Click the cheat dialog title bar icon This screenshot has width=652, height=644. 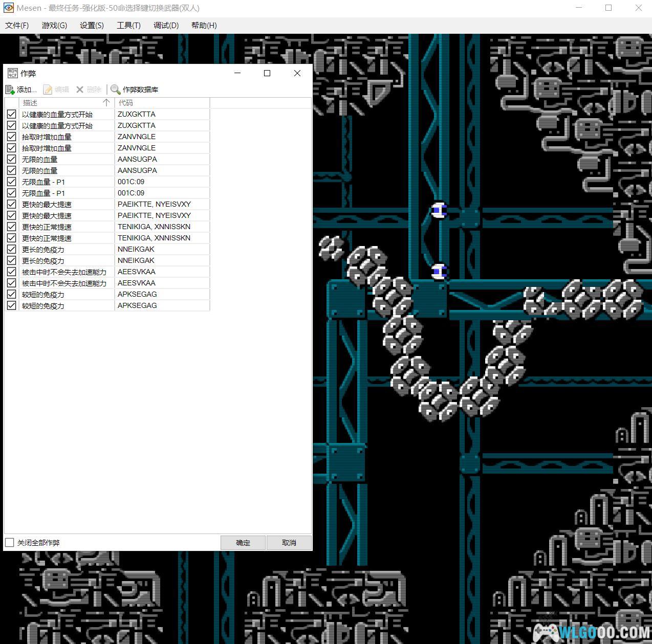pos(12,73)
